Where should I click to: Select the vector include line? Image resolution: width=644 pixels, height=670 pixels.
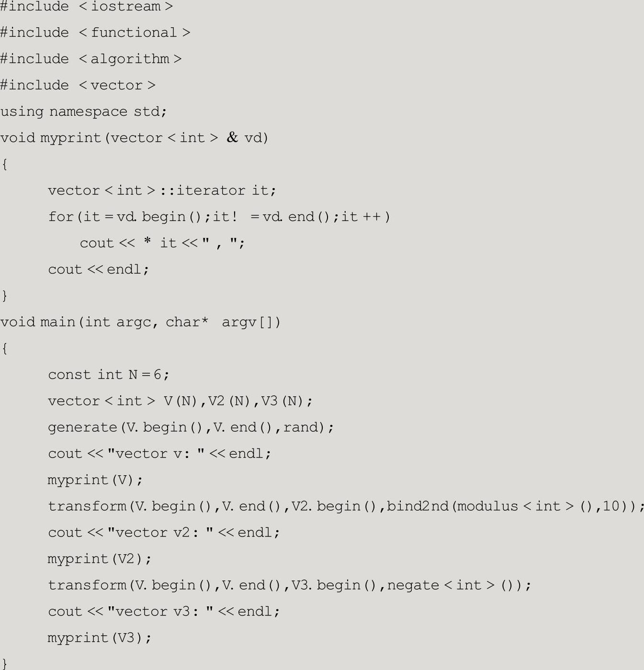(78, 85)
